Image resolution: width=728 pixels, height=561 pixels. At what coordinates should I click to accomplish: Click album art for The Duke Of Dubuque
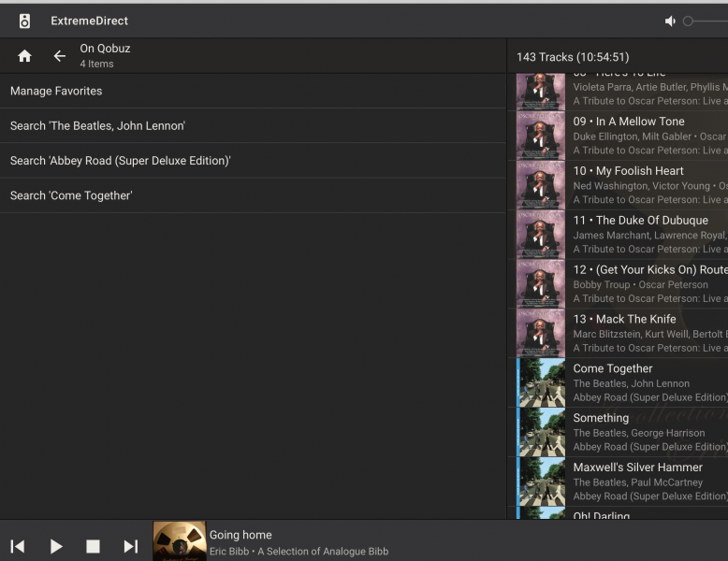tap(541, 235)
